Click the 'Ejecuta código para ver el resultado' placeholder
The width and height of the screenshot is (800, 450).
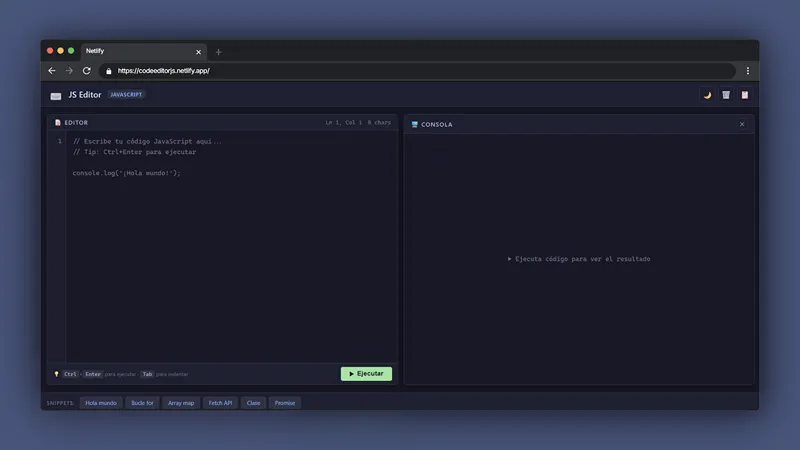point(579,259)
